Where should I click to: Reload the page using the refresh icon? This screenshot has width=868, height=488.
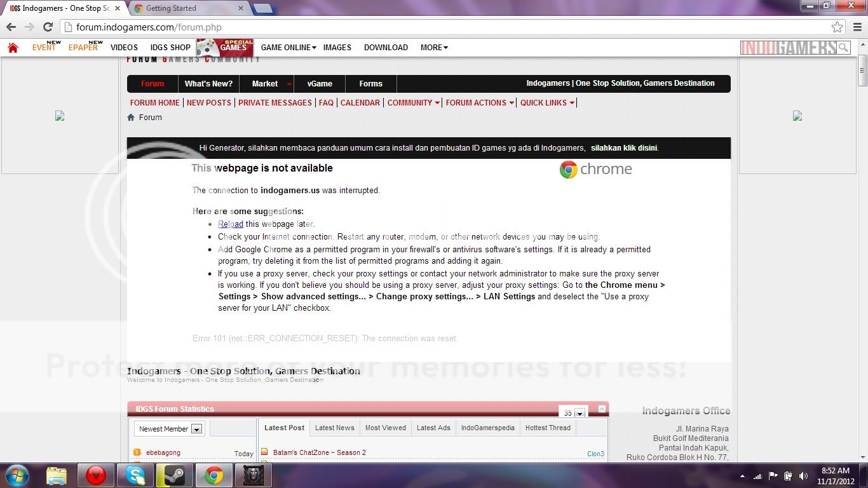click(x=48, y=27)
